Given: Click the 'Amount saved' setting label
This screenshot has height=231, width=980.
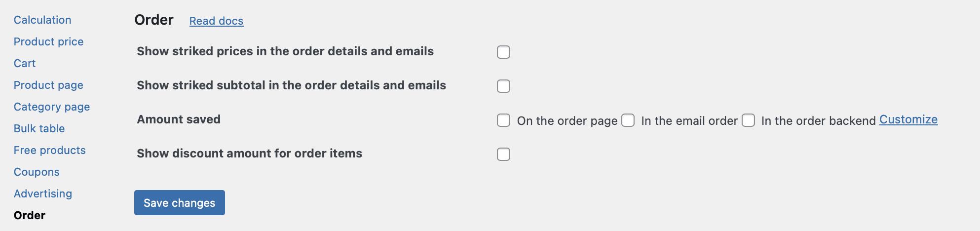Looking at the screenshot, I should [x=179, y=119].
